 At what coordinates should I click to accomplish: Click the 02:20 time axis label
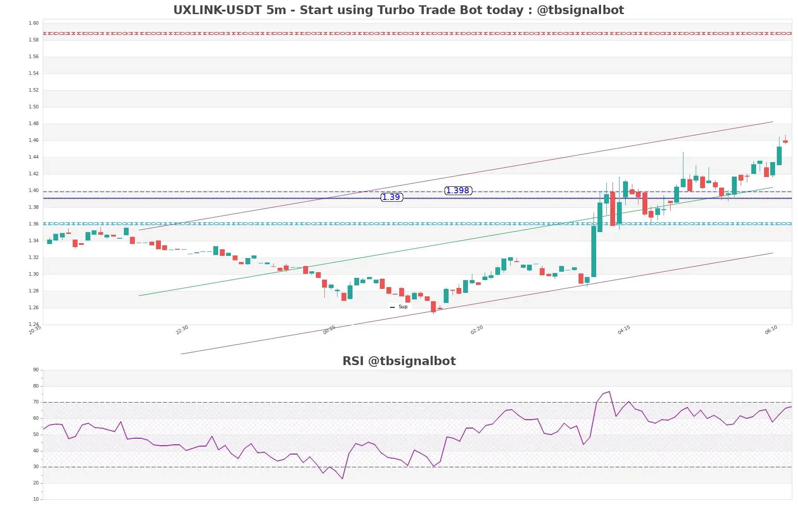pos(477,330)
